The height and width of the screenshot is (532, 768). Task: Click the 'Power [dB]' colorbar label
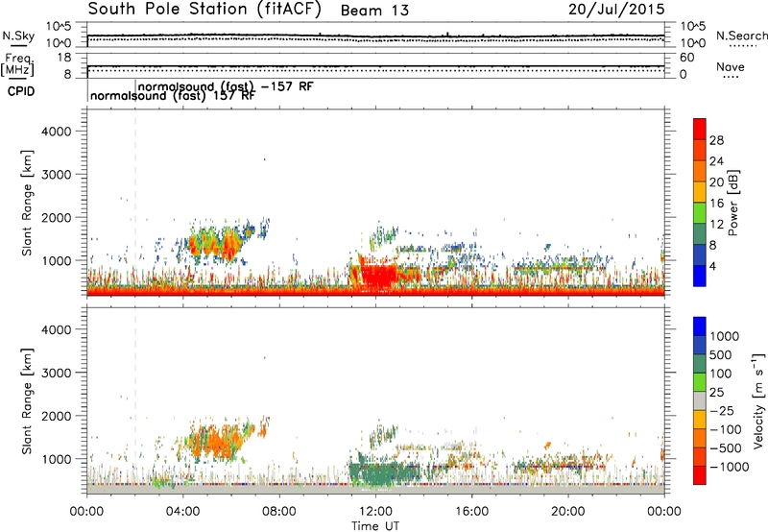click(732, 203)
